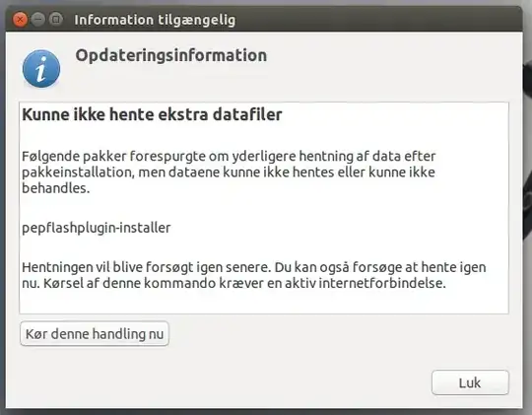Click the blue information icon

pyautogui.click(x=41, y=69)
